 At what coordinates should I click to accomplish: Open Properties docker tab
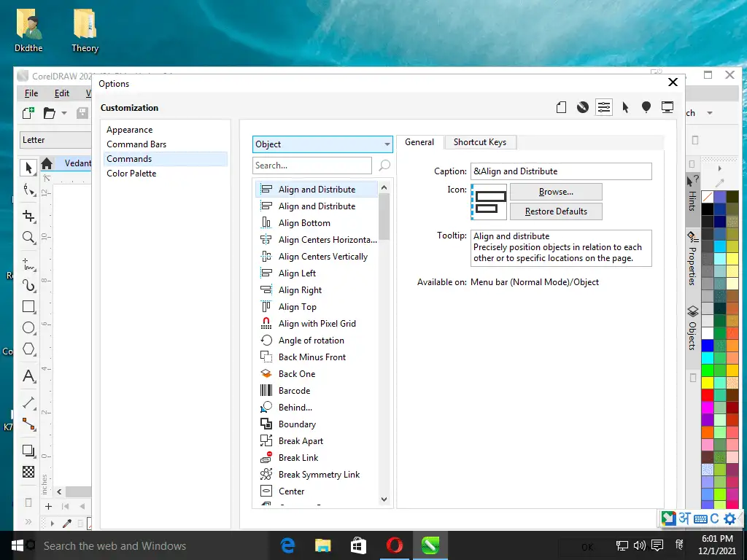(692, 259)
